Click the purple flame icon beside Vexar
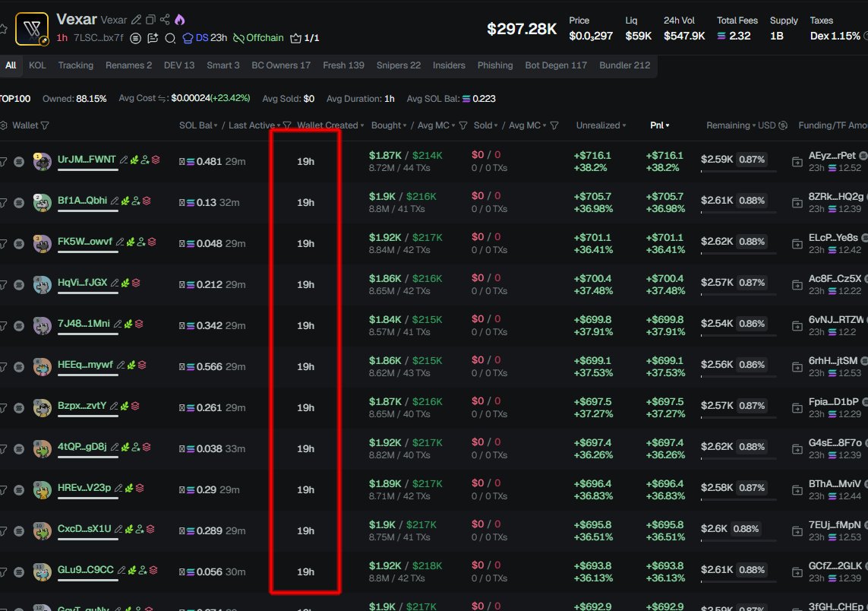The height and width of the screenshot is (611, 868). click(x=179, y=20)
